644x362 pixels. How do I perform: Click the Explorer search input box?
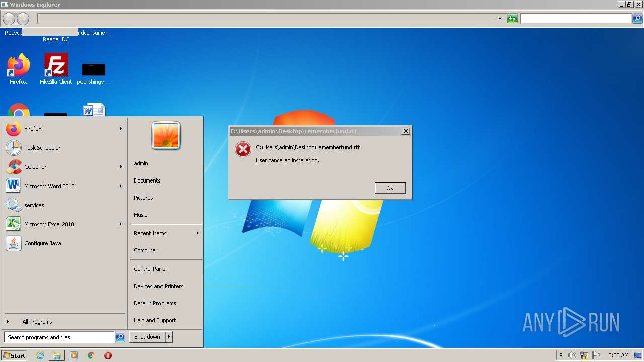[x=576, y=19]
